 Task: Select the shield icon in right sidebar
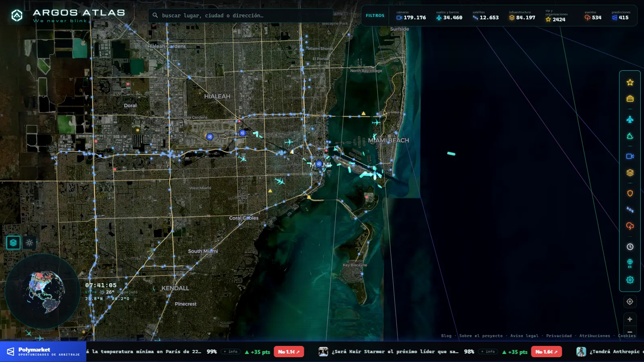tap(630, 193)
